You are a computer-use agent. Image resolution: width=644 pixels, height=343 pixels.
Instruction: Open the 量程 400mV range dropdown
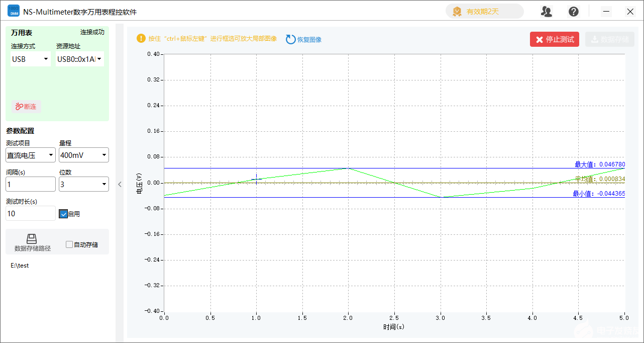tap(84, 155)
